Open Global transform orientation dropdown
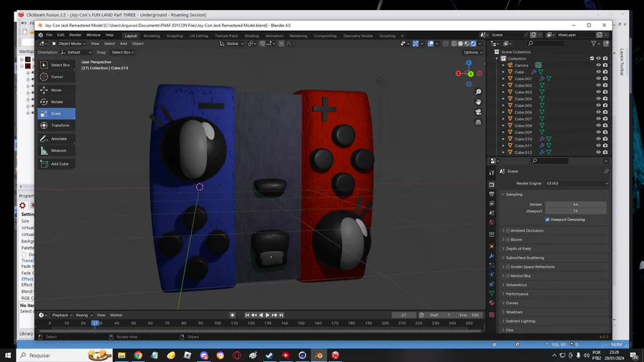The width and height of the screenshot is (644, 362). coord(232,44)
